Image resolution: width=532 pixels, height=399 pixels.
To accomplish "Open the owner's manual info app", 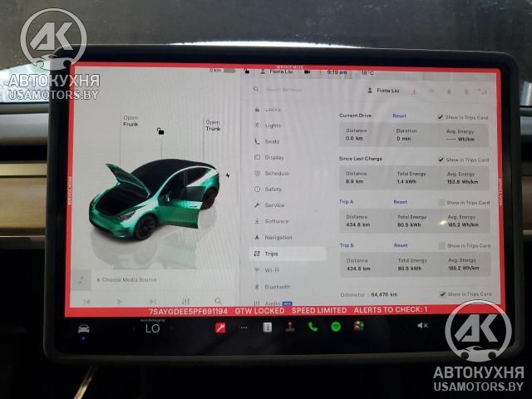I will 268,327.
